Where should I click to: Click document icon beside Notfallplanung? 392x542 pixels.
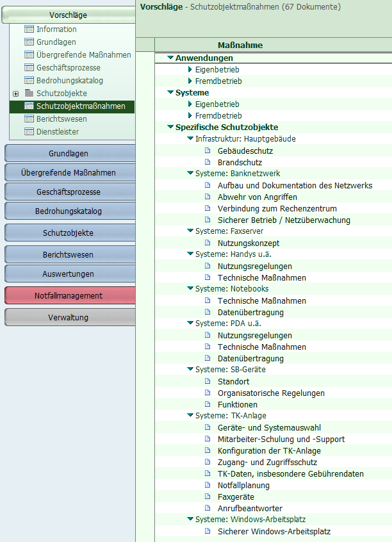coord(208,485)
